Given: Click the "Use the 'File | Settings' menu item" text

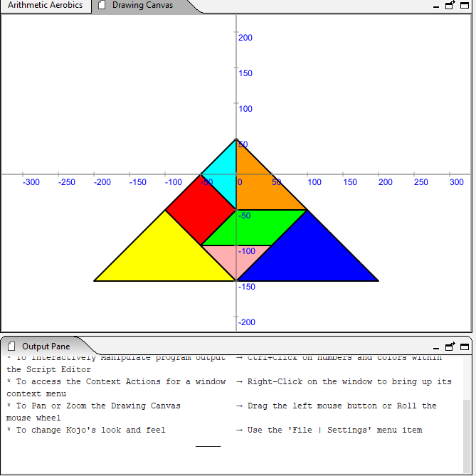Looking at the screenshot, I should pyautogui.click(x=335, y=430).
